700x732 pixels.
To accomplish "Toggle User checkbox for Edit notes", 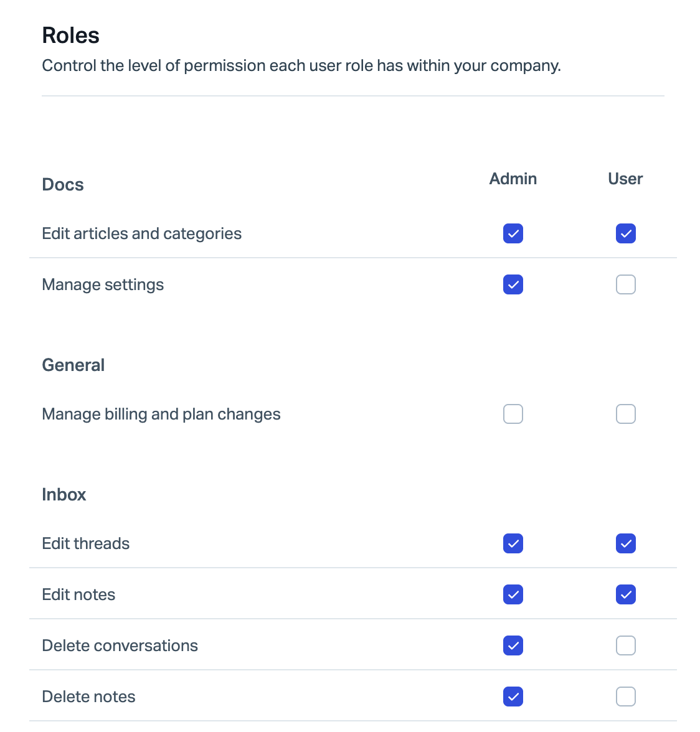I will 625,594.
